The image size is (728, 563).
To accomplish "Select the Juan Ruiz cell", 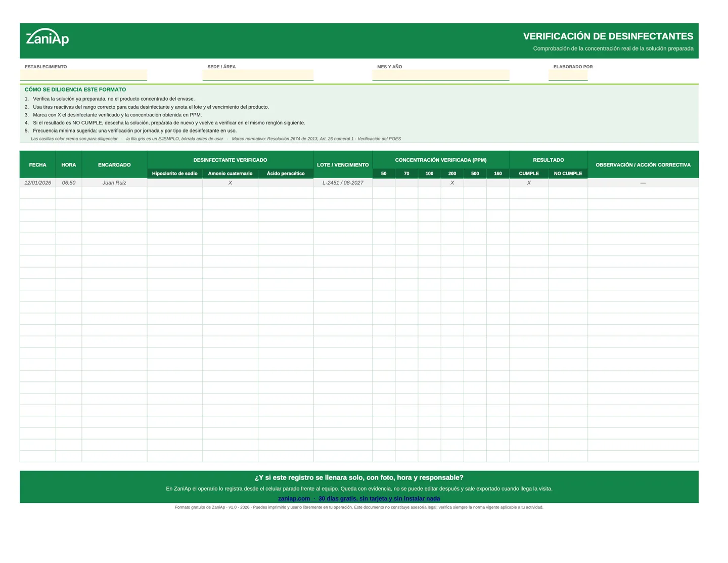I will [x=114, y=183].
